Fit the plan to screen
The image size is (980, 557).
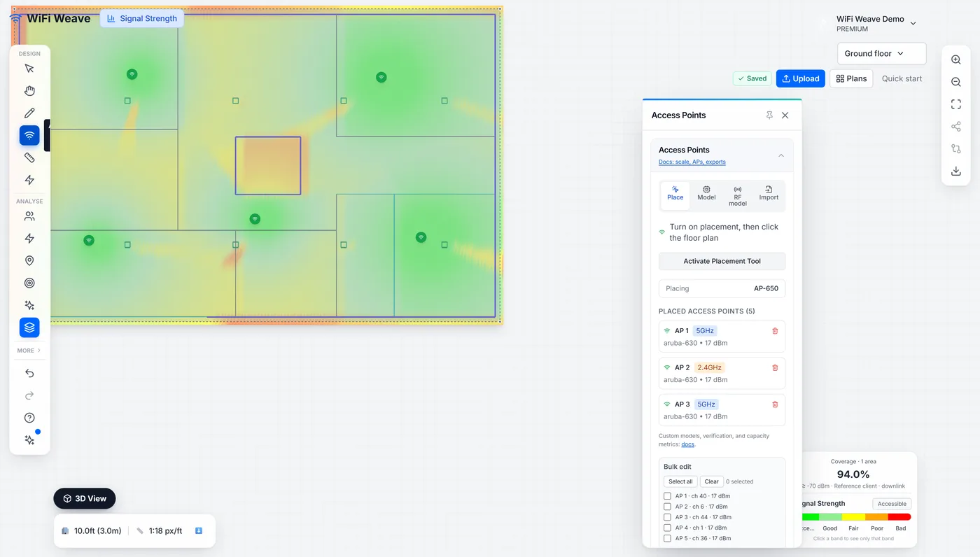956,104
